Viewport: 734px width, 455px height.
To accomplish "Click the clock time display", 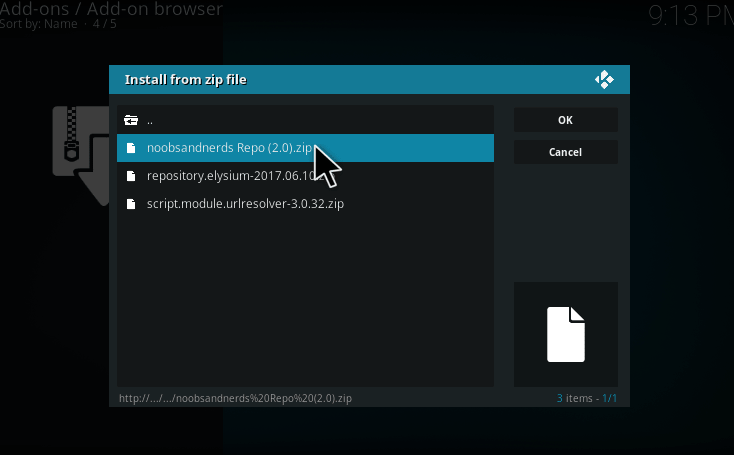I will coord(691,15).
